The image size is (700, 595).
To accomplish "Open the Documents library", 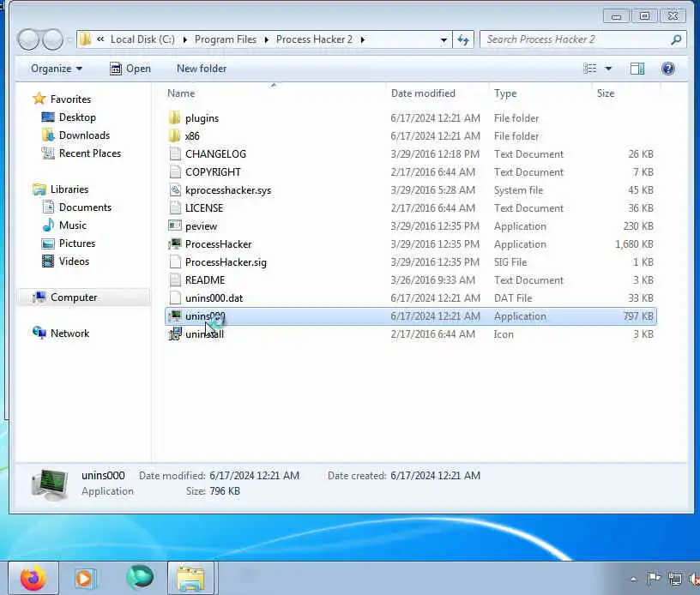I will (85, 207).
